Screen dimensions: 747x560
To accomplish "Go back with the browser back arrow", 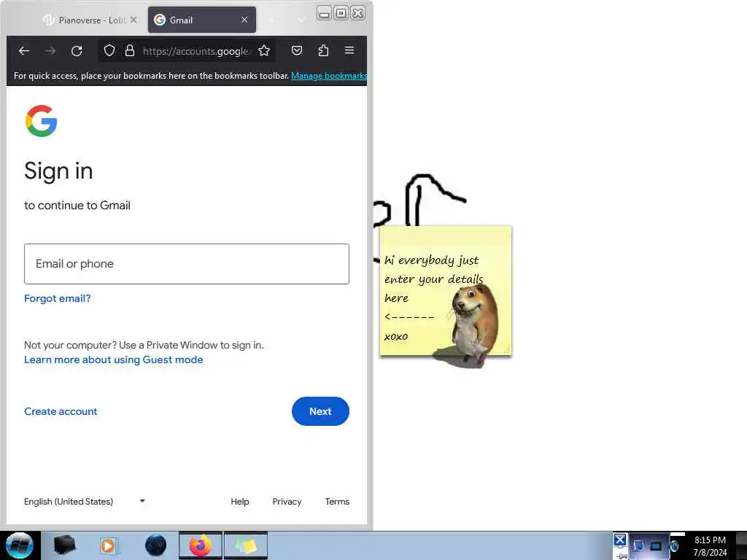I will pos(24,50).
